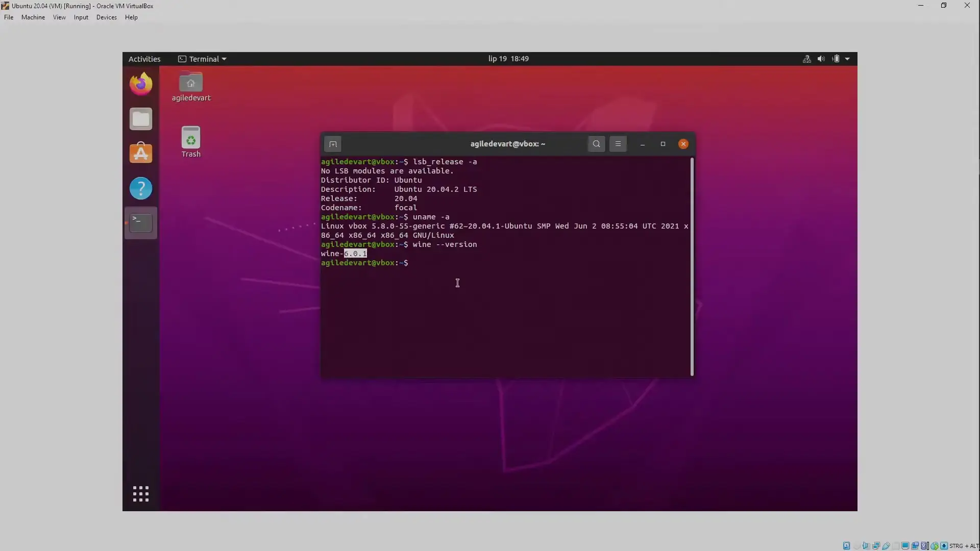This screenshot has width=980, height=551.
Task: Select the Terminal icon in the dock
Action: click(141, 223)
